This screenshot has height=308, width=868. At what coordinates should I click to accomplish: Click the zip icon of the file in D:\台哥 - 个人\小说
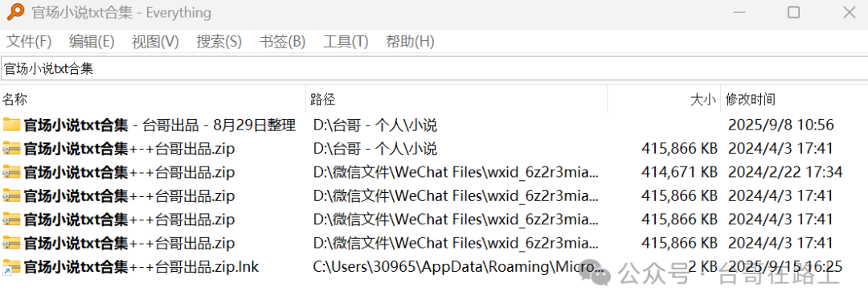(x=11, y=149)
